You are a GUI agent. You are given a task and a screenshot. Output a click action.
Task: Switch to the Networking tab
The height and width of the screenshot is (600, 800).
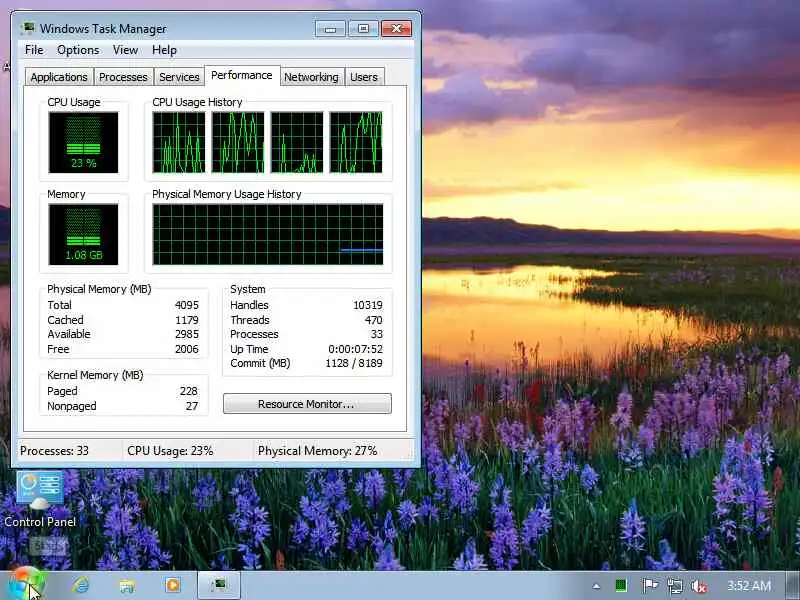[x=311, y=77]
